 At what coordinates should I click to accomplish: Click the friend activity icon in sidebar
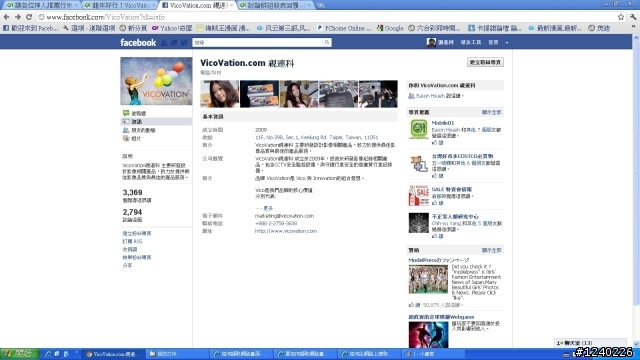point(126,130)
